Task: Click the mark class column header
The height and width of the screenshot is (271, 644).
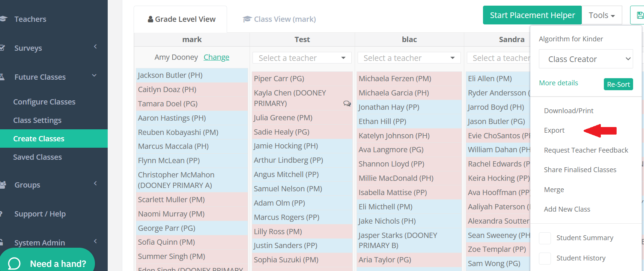Action: (x=192, y=39)
